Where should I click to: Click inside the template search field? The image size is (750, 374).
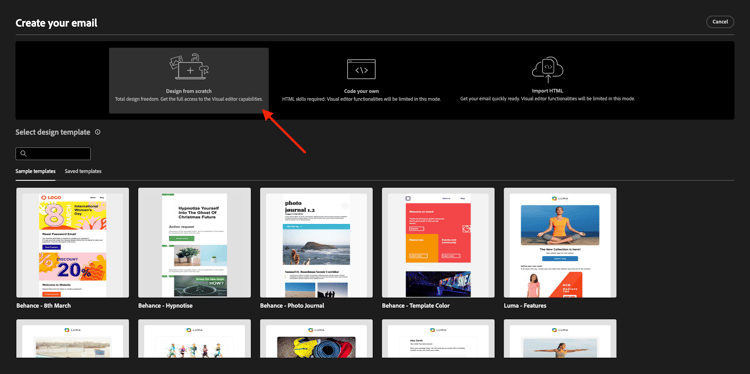[x=53, y=154]
